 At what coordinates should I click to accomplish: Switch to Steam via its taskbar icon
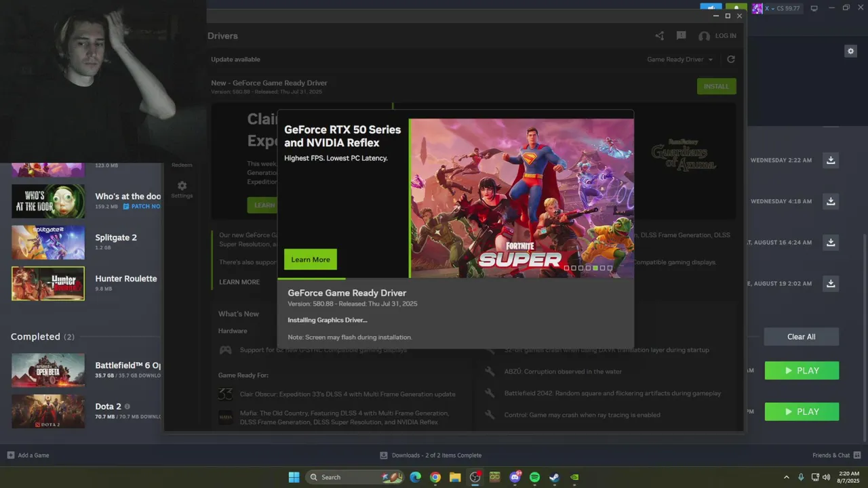click(x=554, y=477)
